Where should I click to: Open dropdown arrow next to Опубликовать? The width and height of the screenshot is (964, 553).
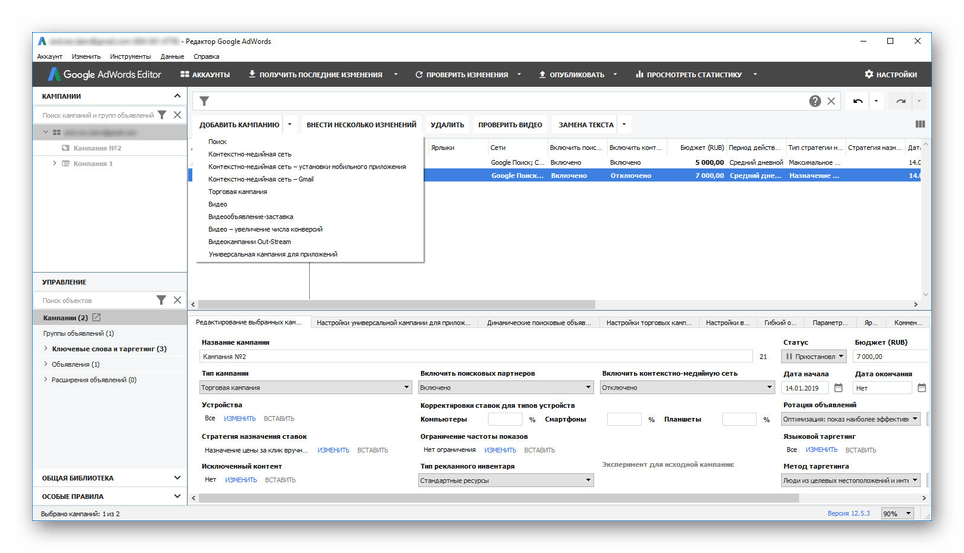point(615,74)
